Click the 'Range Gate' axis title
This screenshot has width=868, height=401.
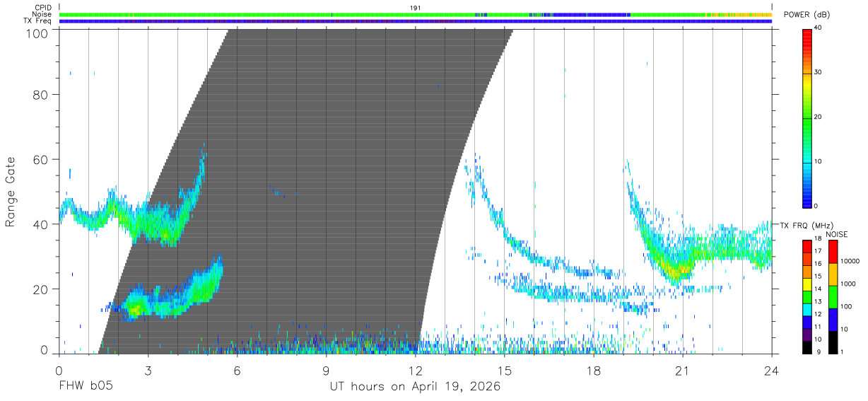[x=11, y=191]
